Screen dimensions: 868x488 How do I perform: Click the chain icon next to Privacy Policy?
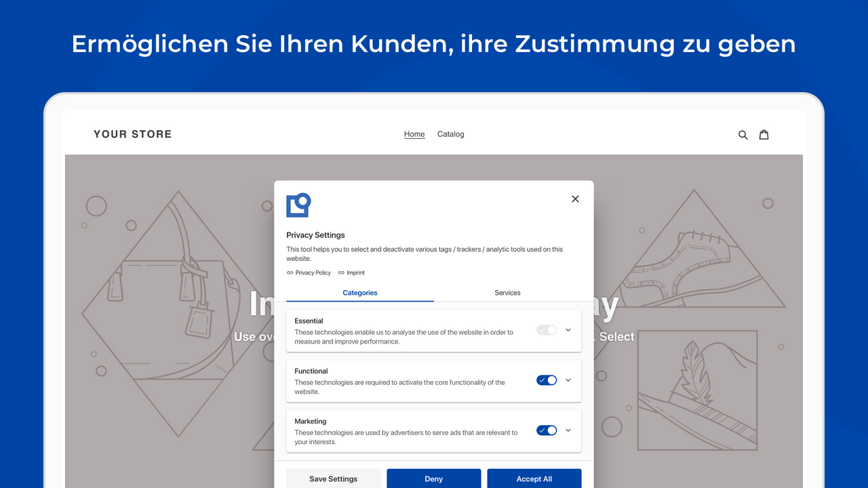pos(290,272)
